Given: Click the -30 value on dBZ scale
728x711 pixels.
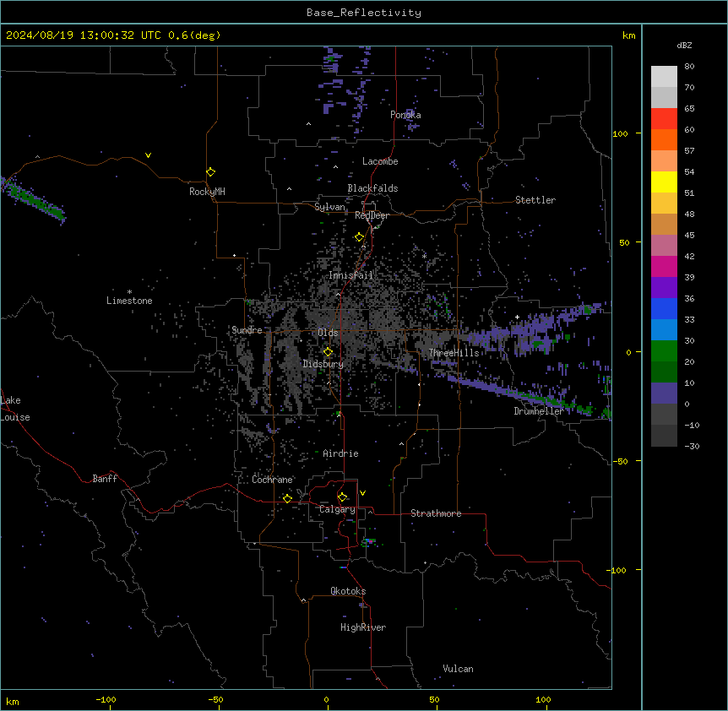Looking at the screenshot, I should (692, 446).
